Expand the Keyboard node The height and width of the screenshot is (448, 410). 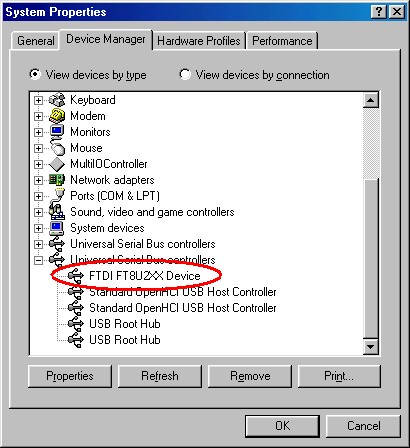click(39, 100)
